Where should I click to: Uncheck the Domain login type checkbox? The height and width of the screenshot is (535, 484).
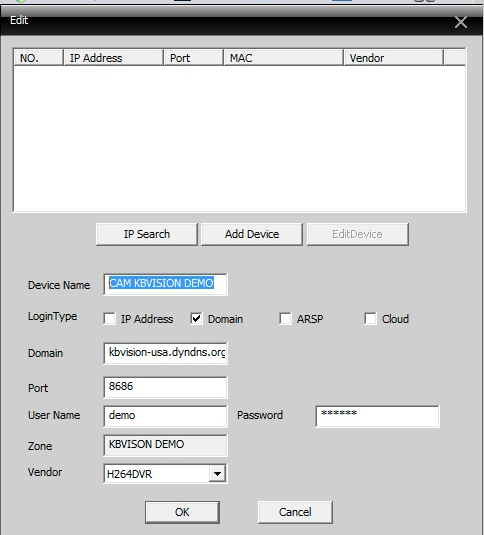pyautogui.click(x=196, y=319)
